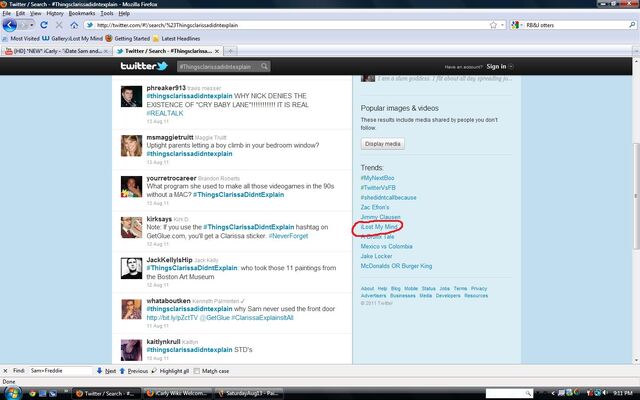Reload the page with the refresh icon

point(44,25)
